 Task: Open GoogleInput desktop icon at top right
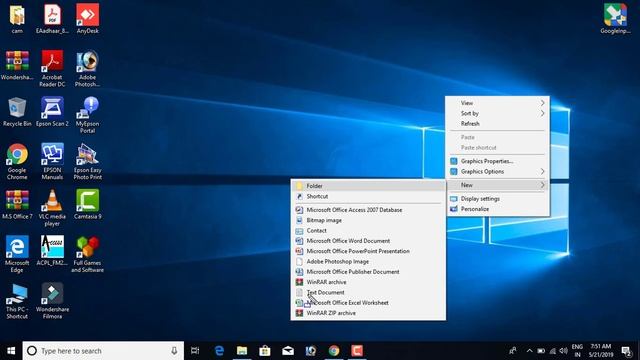(615, 18)
